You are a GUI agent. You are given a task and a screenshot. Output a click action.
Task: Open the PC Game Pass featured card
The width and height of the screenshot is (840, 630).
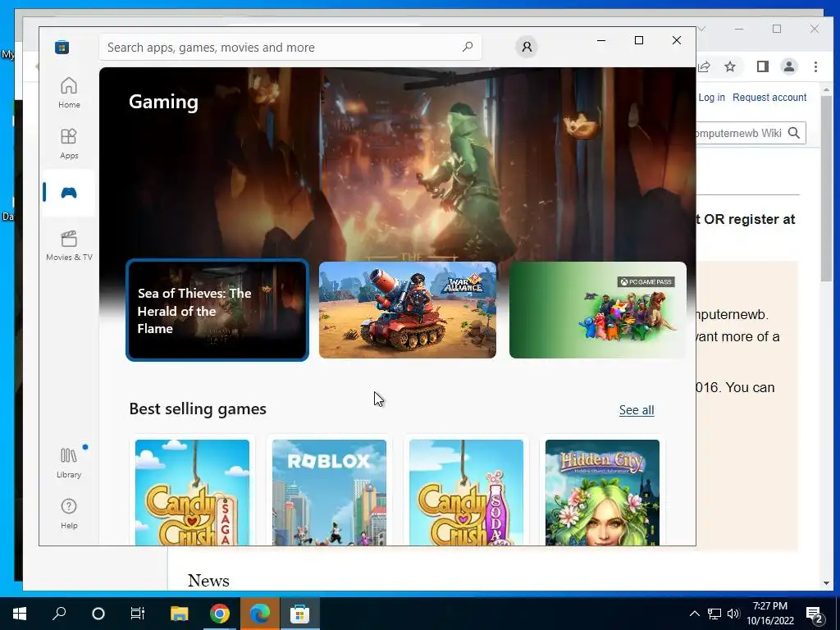coord(598,310)
